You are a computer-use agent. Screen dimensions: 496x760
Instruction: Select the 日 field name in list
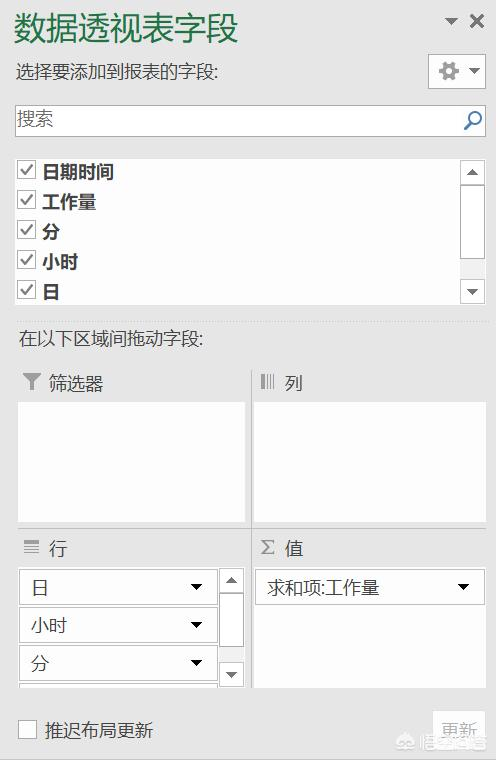(51, 292)
